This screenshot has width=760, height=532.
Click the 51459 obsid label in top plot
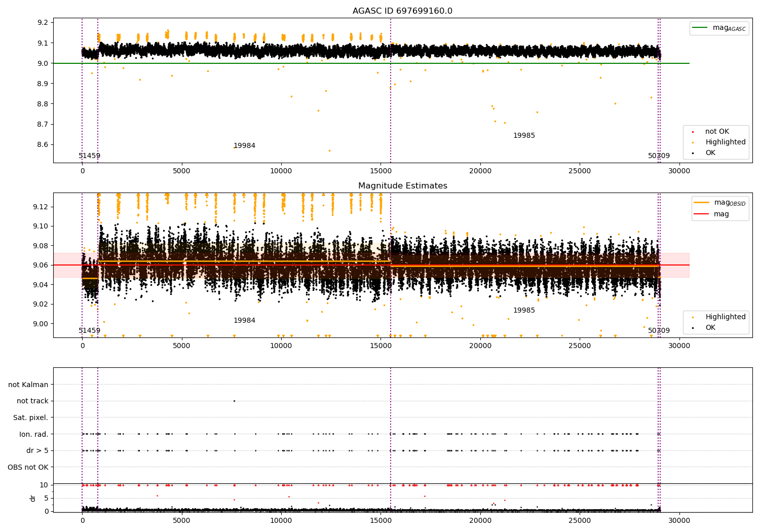tap(89, 156)
